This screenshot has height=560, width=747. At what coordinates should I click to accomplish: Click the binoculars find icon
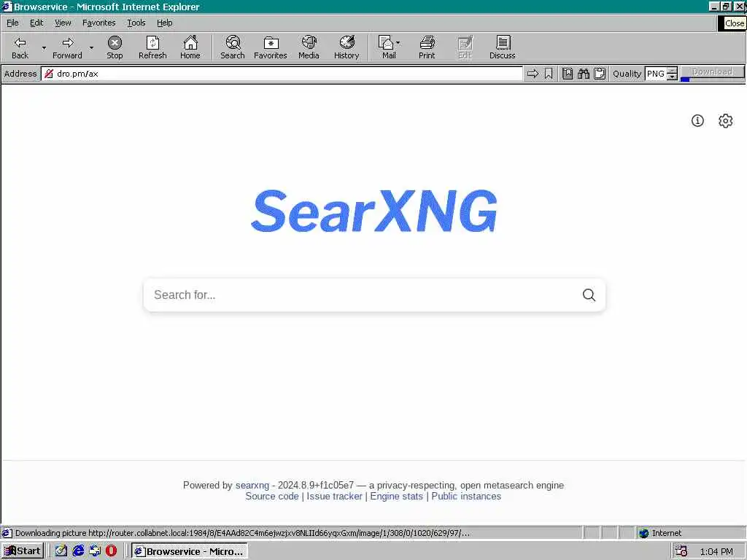coord(584,74)
